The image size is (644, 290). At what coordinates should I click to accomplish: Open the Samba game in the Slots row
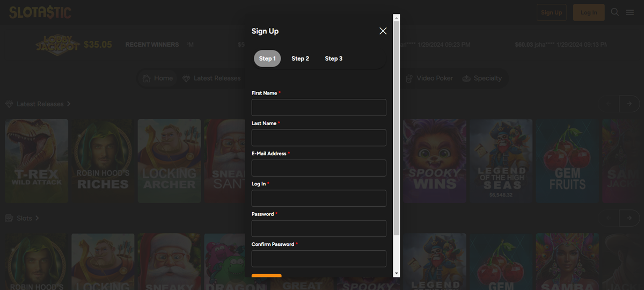567,262
